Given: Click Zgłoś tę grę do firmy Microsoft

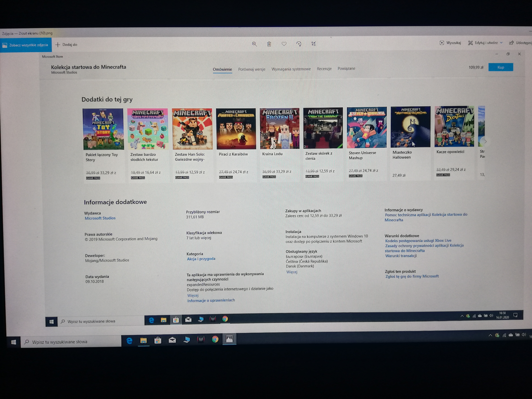Looking at the screenshot, I should (x=412, y=276).
